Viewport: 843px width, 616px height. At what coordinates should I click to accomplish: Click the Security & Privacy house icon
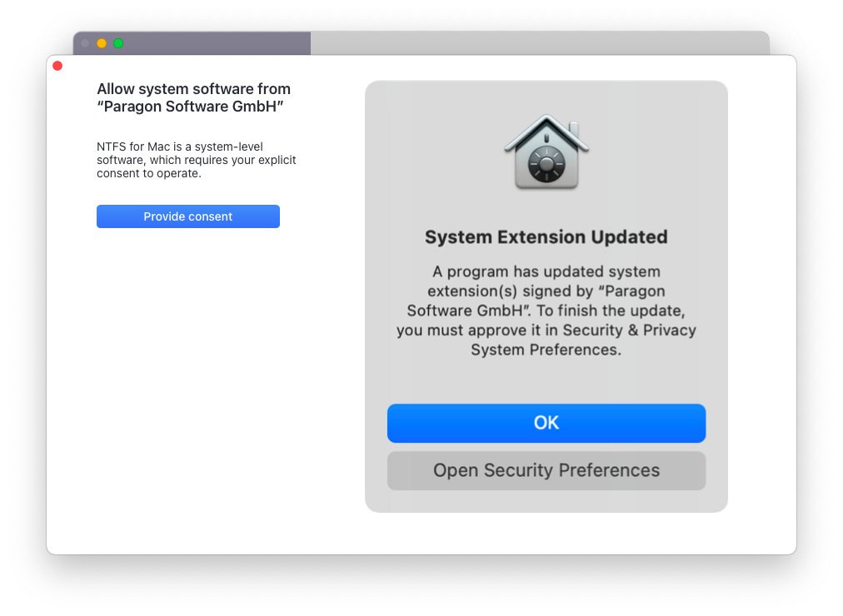[546, 152]
